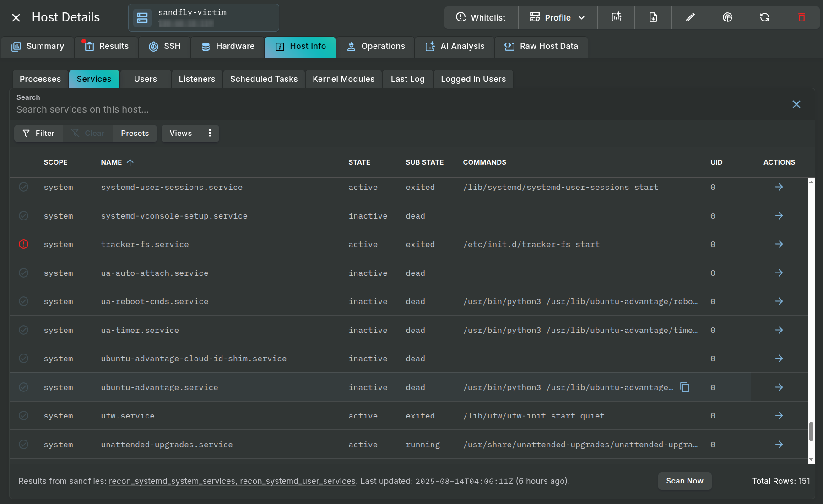Copy the ubuntu-advantage.service command
The image size is (823, 504).
point(685,387)
